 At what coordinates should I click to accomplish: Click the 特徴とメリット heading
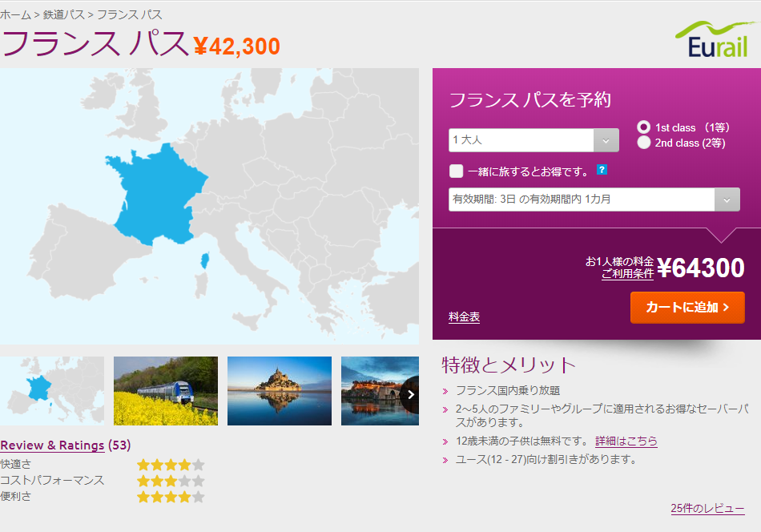pos(509,365)
